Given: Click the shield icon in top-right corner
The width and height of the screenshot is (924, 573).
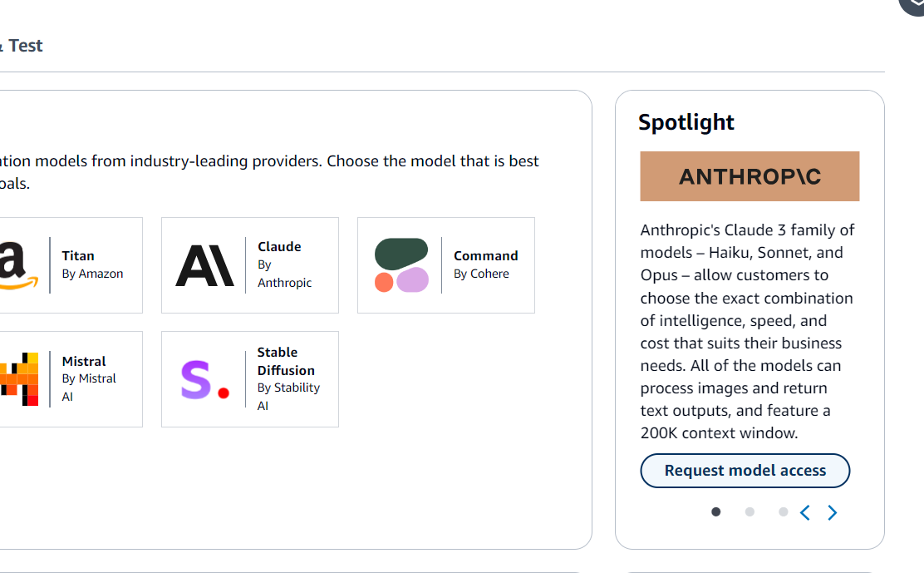Looking at the screenshot, I should pos(912,5).
